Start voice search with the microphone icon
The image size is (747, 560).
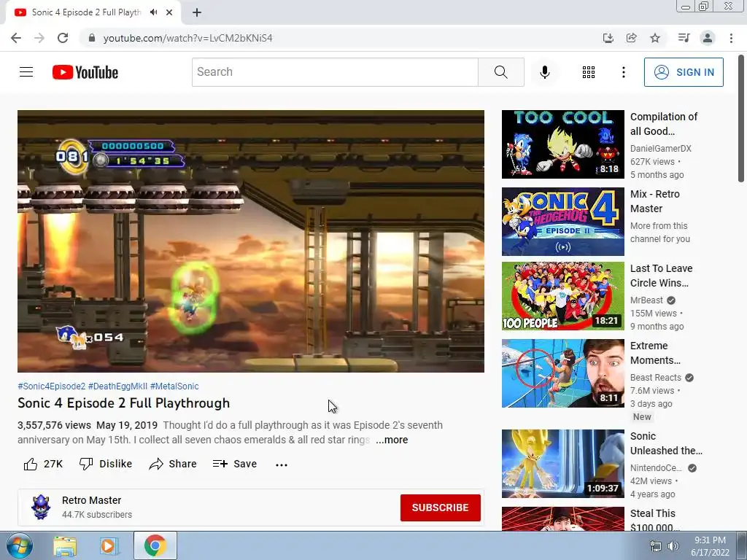(544, 72)
